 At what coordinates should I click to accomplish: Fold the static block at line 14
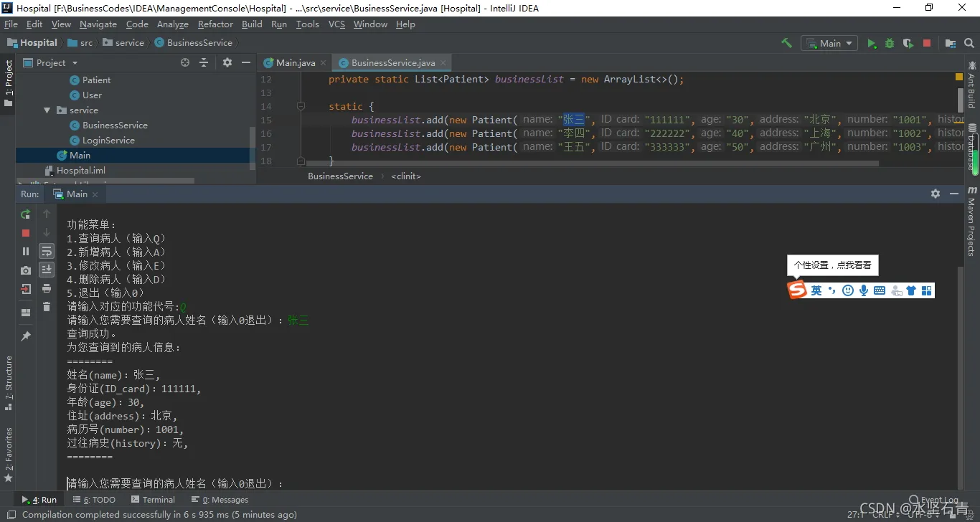pyautogui.click(x=301, y=106)
